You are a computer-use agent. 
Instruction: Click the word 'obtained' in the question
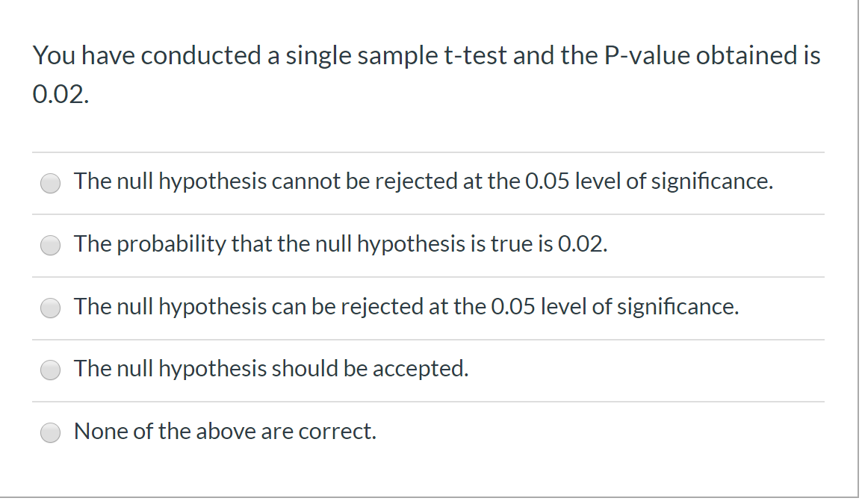point(739,55)
